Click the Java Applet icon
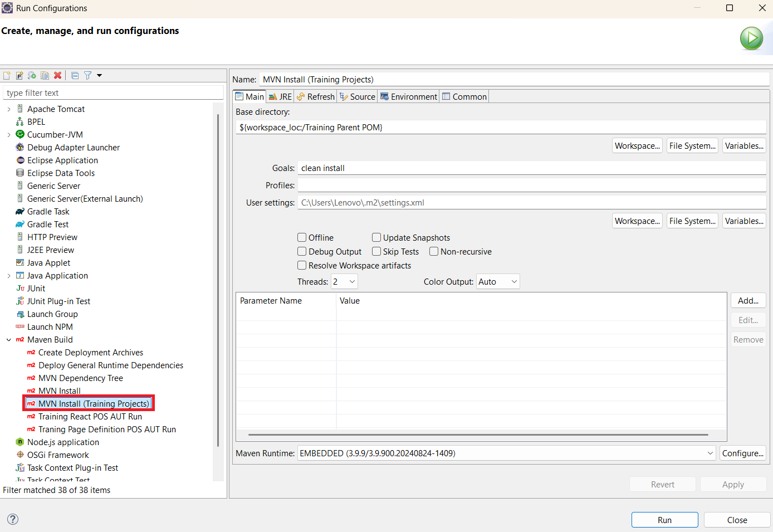The image size is (773, 532). pyautogui.click(x=20, y=263)
